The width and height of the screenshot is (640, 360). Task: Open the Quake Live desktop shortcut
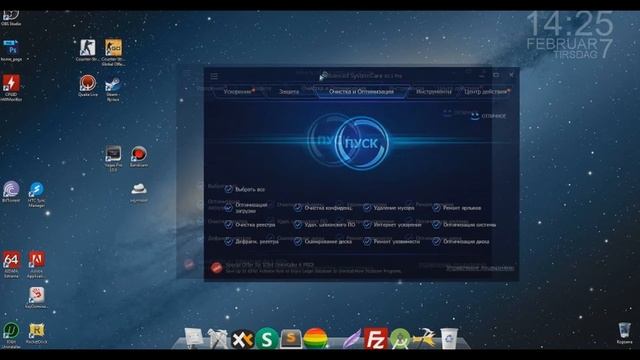pos(87,85)
